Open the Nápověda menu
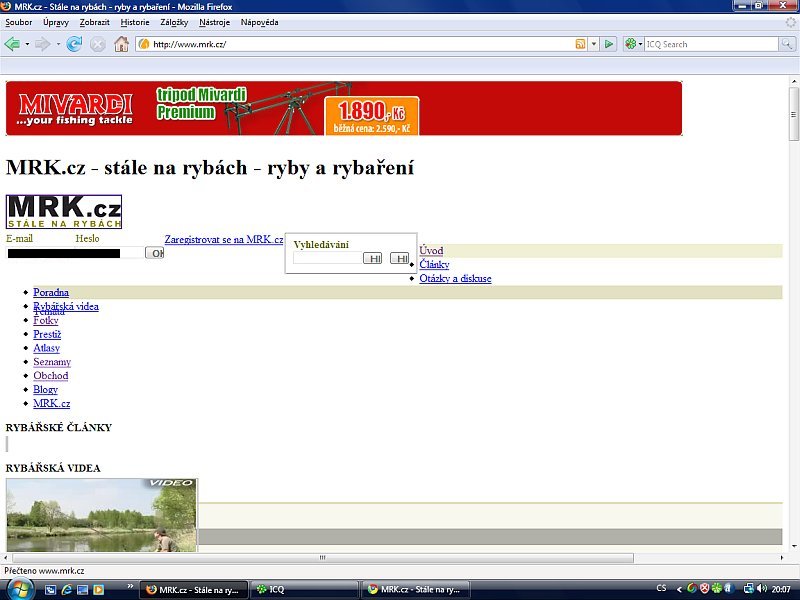 tap(259, 22)
